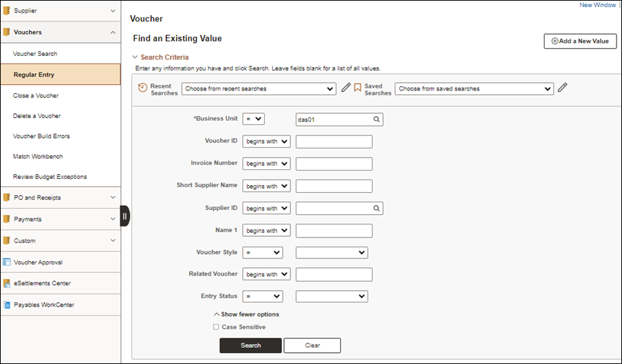
Task: Open the Entry Status value dropdown
Action: tap(332, 296)
